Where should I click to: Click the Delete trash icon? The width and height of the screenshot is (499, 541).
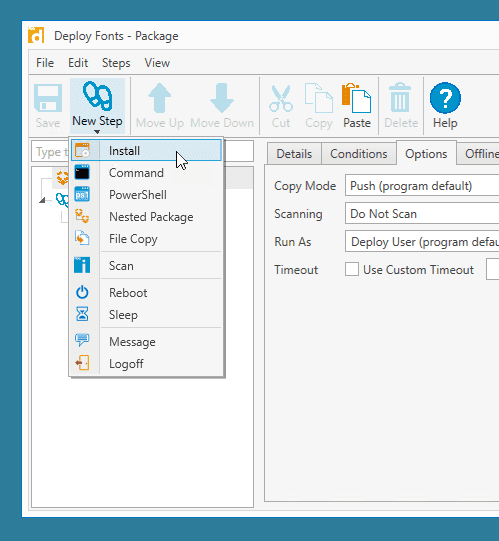[x=400, y=97]
